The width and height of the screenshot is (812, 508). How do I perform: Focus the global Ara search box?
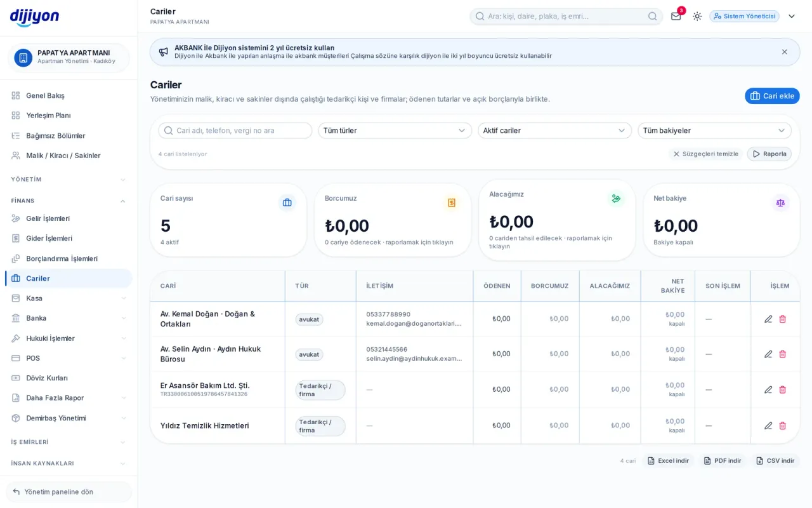tap(566, 16)
